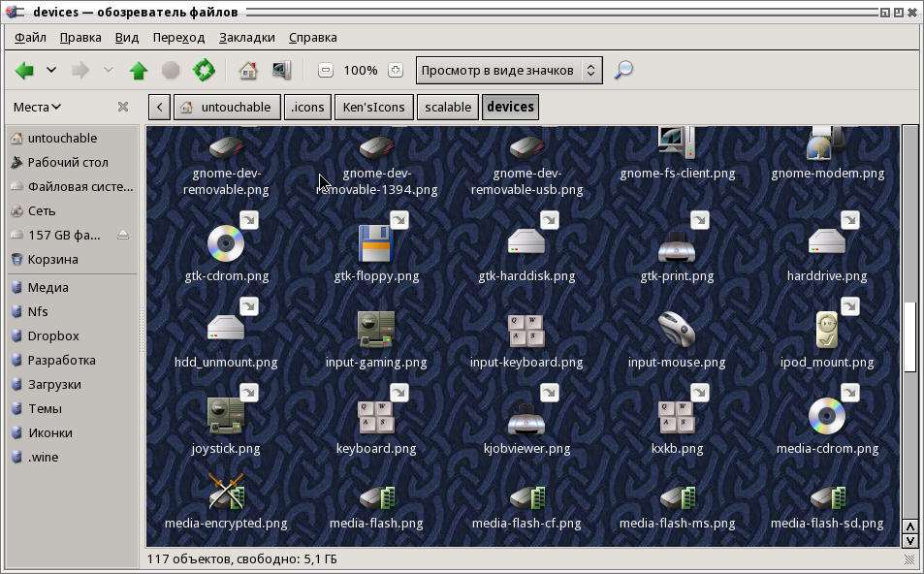The width and height of the screenshot is (924, 574).
Task: Open the back history dropdown arrow
Action: click(51, 70)
